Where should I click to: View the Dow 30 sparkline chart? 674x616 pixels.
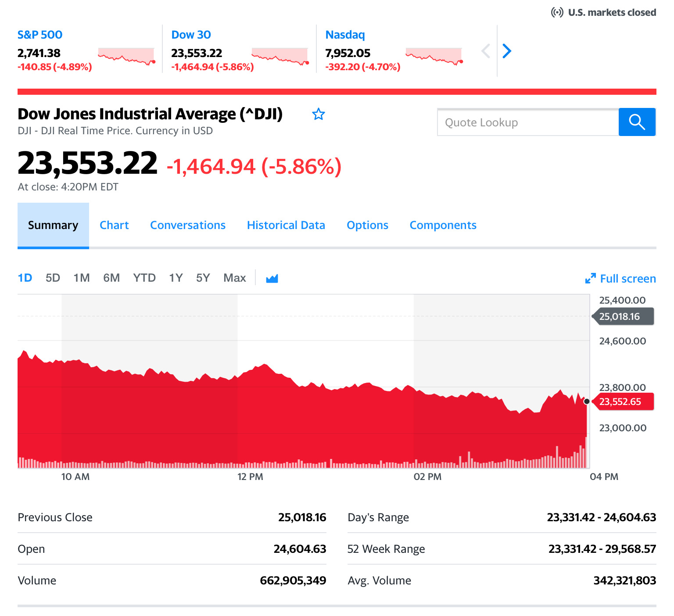(x=280, y=57)
